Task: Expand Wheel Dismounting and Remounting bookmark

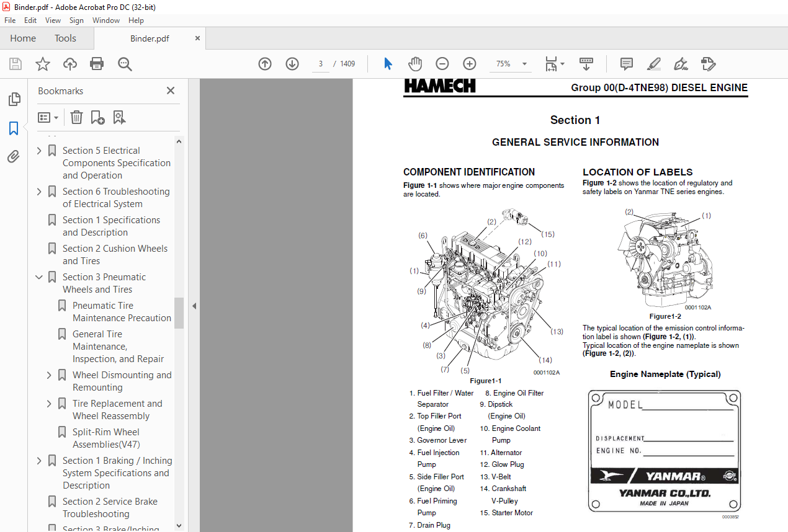Action: pyautogui.click(x=50, y=375)
